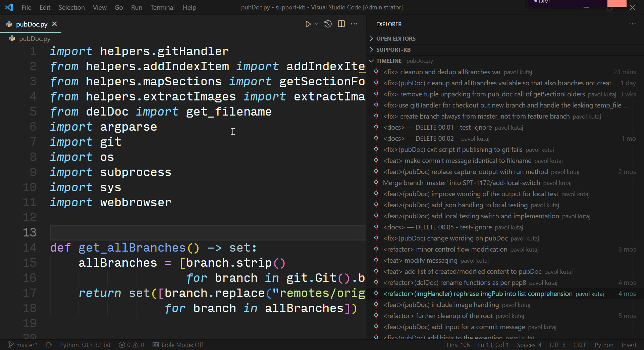Open indentation settings via Spaces: 4
Image resolution: width=644 pixels, height=350 pixels.
coord(529,345)
